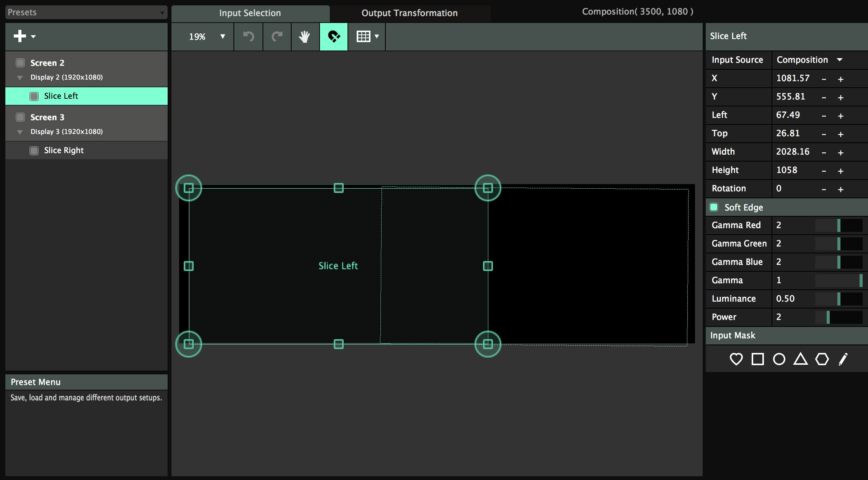Toggle the Screen 2 checkbox

pyautogui.click(x=20, y=63)
